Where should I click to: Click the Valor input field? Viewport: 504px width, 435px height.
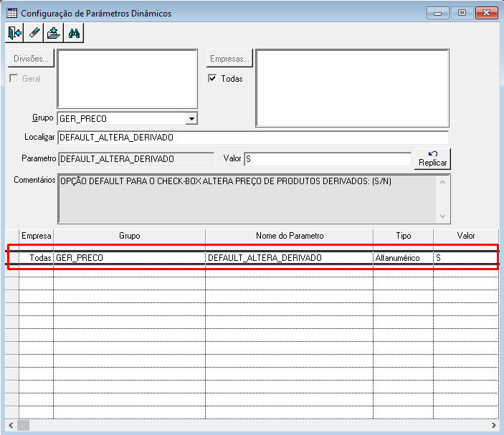pos(328,159)
